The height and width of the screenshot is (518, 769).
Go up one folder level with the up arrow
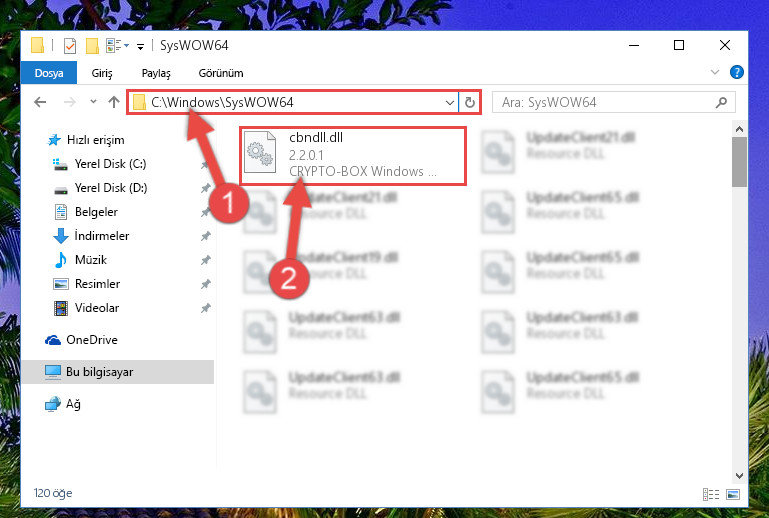click(114, 102)
